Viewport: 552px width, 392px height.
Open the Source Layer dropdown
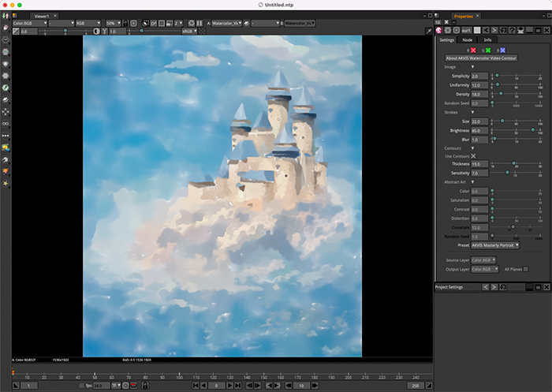point(483,260)
